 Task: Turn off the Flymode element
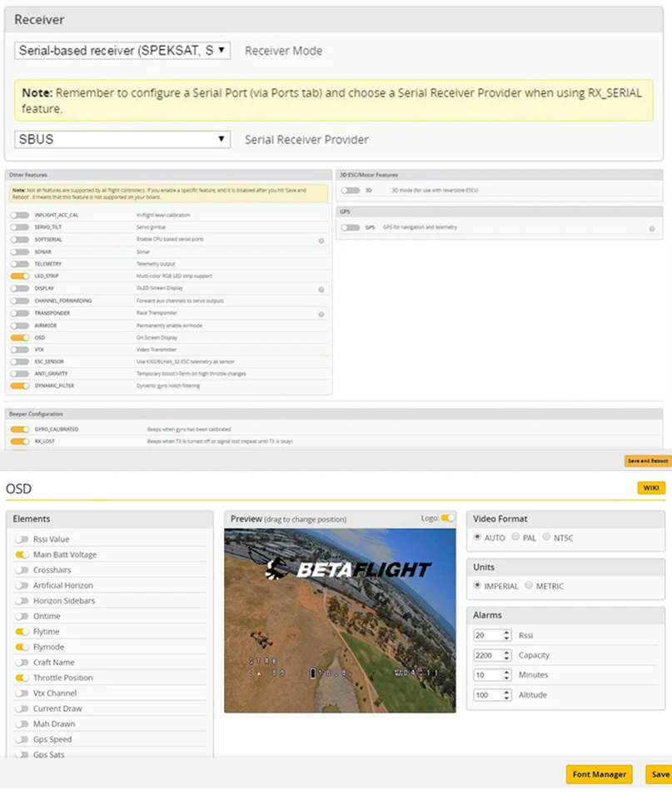coord(22,647)
